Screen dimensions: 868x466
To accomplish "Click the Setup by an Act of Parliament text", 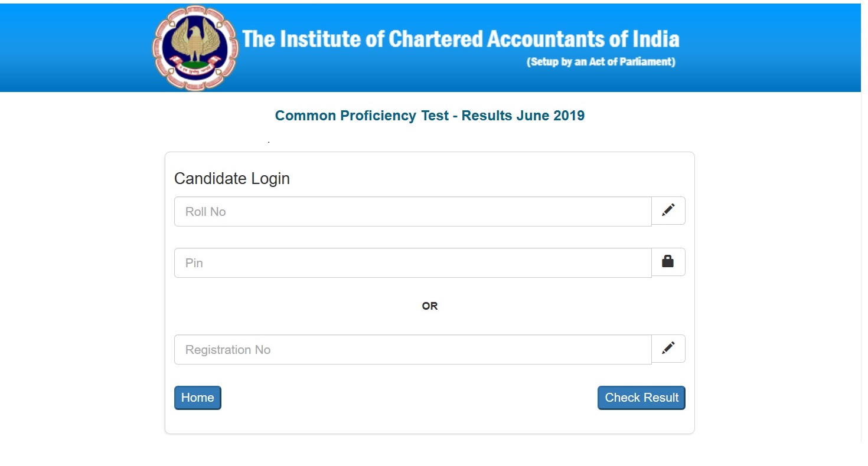I will (x=601, y=62).
